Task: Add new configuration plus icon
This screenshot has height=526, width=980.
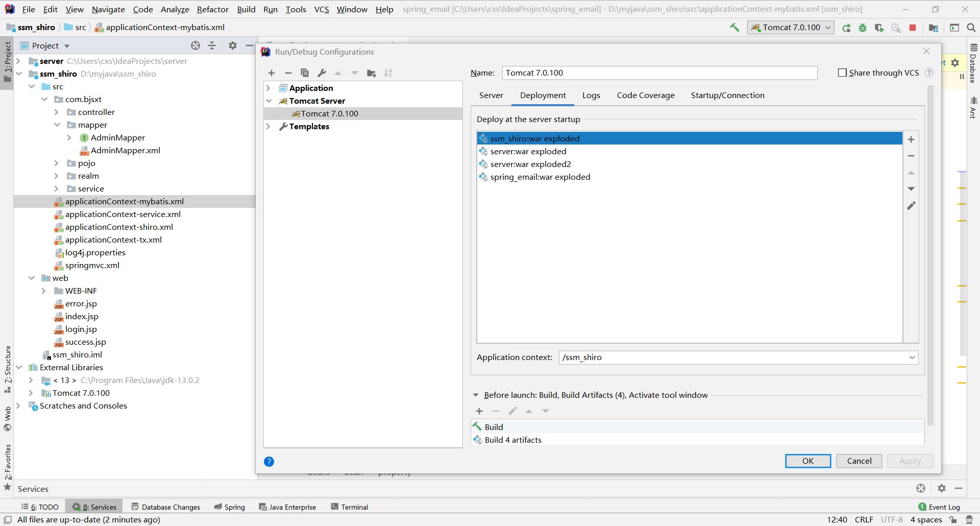Action: (x=272, y=73)
